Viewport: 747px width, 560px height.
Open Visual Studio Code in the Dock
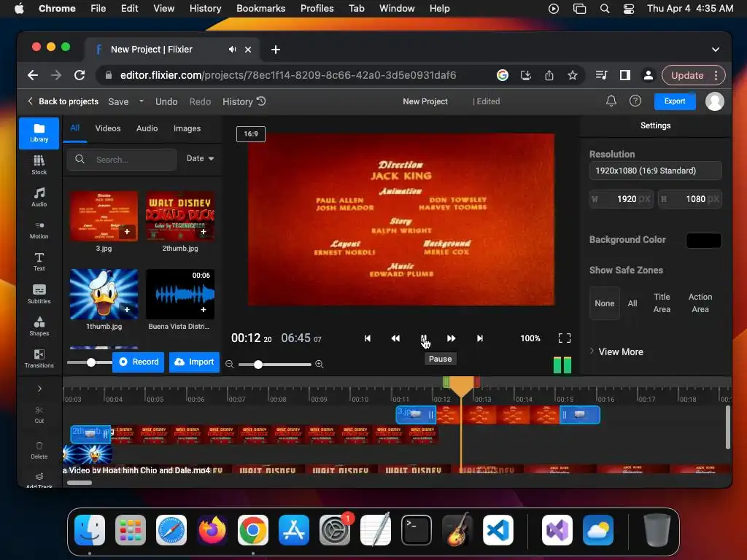coord(498,530)
